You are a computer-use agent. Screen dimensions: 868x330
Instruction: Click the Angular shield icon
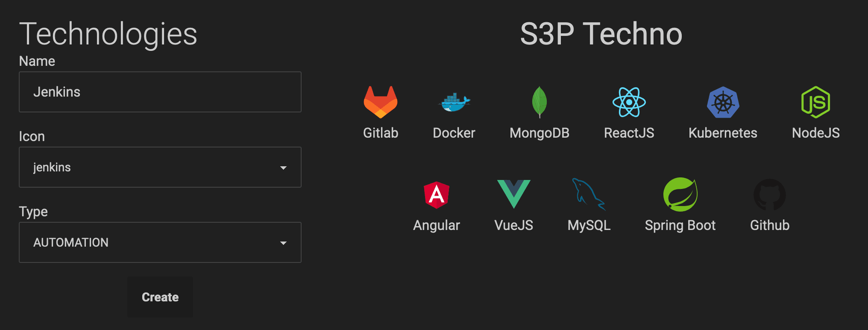tap(436, 195)
